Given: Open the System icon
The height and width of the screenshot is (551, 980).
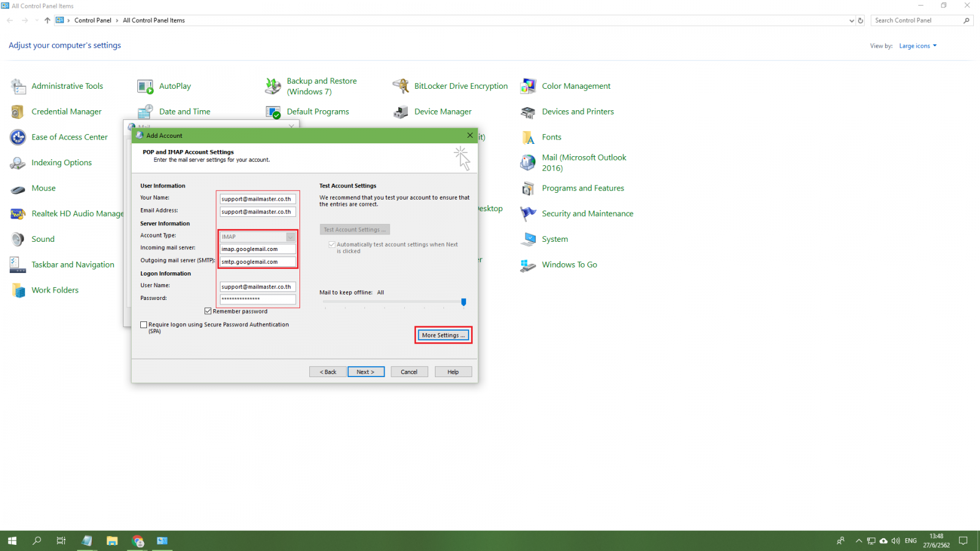Looking at the screenshot, I should 528,239.
